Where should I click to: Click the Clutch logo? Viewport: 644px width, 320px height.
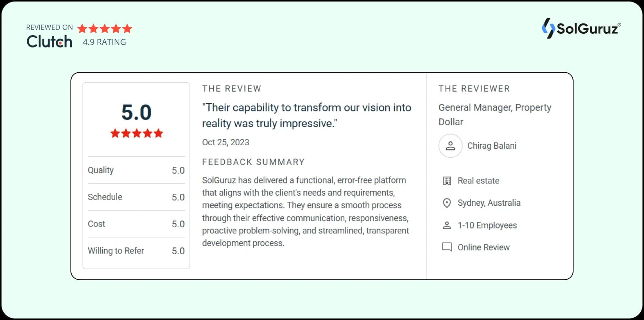(49, 41)
